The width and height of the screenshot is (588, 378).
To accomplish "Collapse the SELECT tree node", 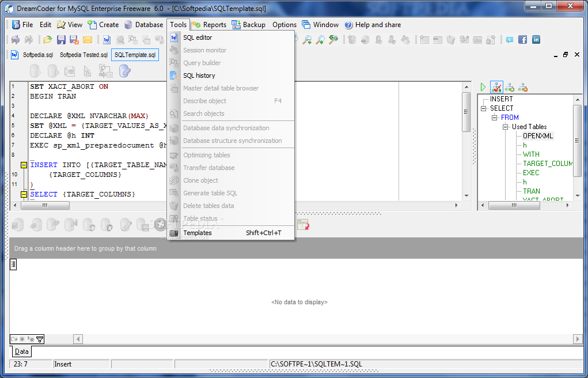I will click(x=484, y=108).
